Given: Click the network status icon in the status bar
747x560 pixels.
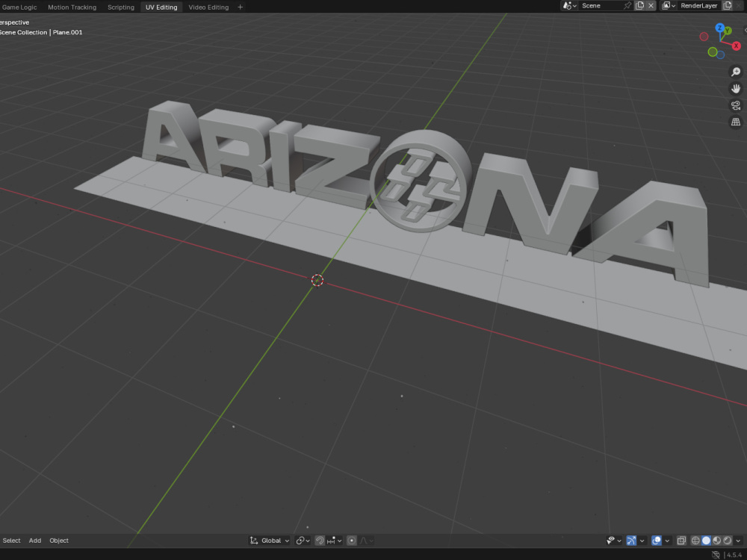Looking at the screenshot, I should (716, 555).
